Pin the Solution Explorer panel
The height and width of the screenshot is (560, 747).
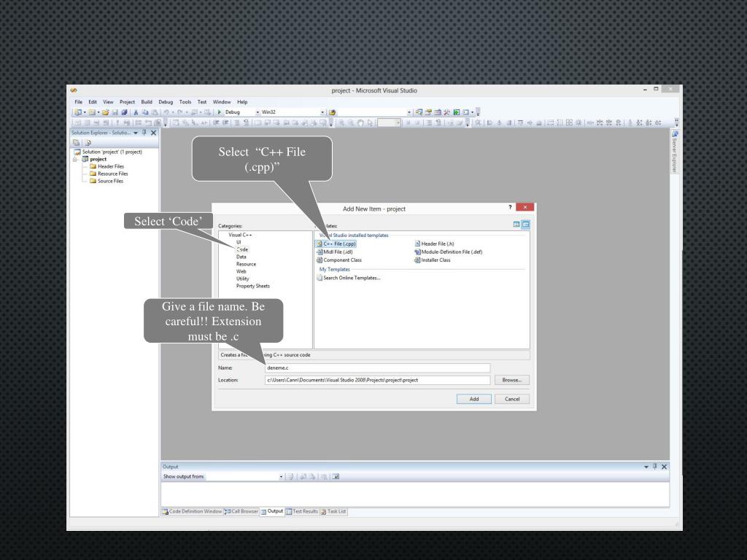coord(144,133)
